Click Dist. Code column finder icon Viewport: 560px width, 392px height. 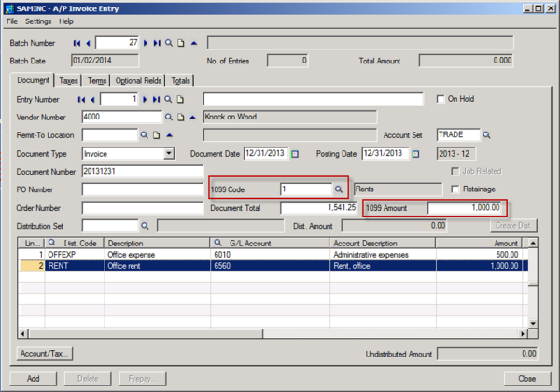pyautogui.click(x=51, y=243)
